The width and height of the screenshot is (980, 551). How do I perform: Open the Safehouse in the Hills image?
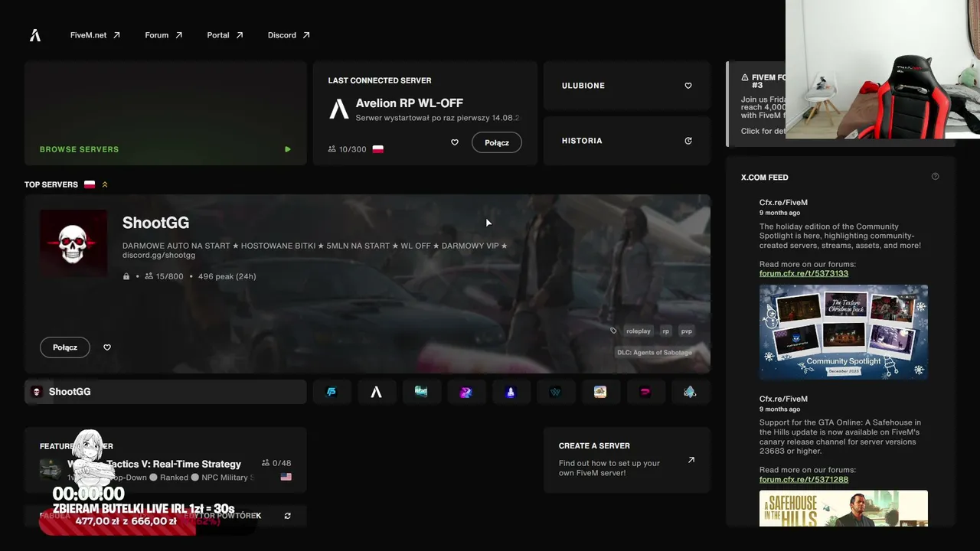(844, 509)
